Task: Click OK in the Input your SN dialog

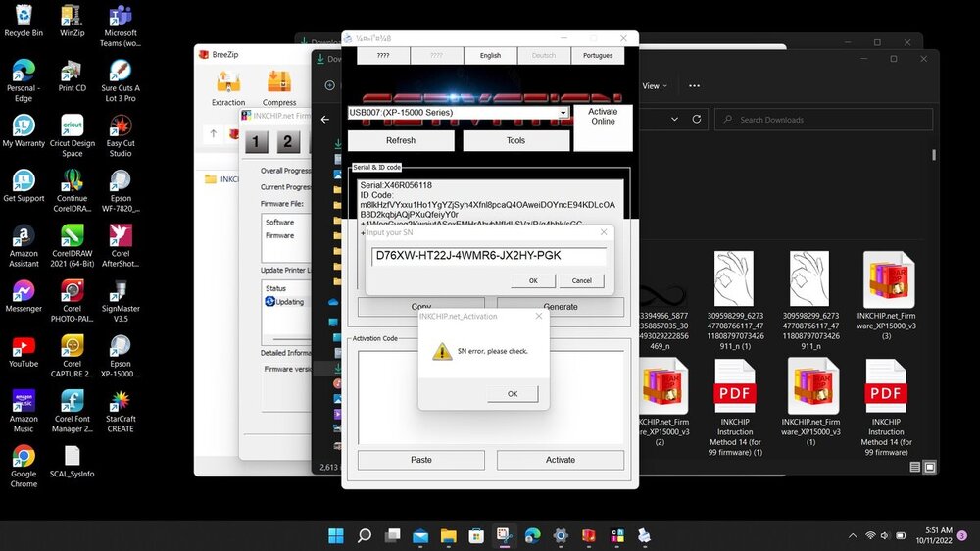Action: pyautogui.click(x=533, y=280)
